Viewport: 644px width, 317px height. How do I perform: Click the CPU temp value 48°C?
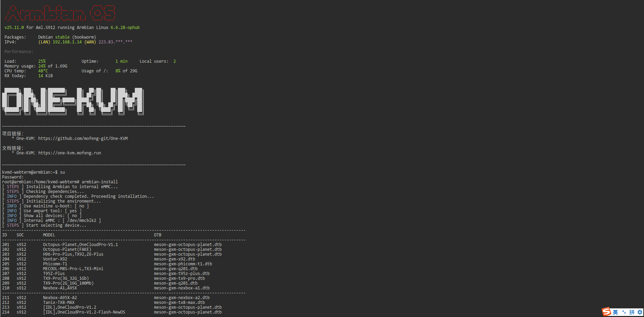[43, 71]
